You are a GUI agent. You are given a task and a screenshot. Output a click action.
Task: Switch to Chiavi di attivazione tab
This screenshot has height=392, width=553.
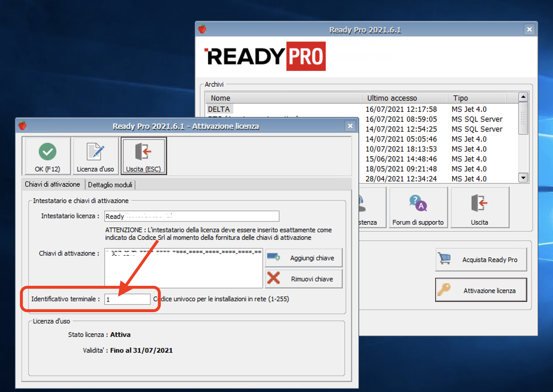point(52,184)
